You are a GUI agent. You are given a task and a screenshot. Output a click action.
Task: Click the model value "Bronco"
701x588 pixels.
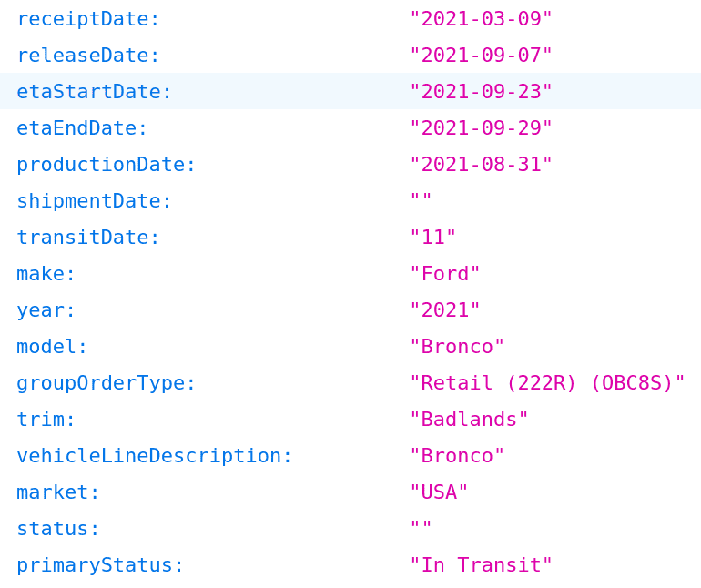point(457,347)
